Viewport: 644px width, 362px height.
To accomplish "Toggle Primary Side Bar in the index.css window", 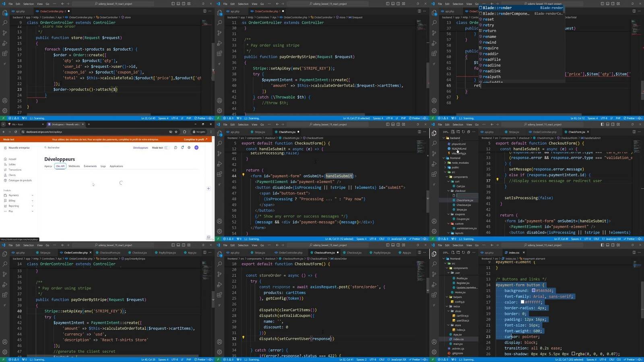I will click(x=602, y=245).
